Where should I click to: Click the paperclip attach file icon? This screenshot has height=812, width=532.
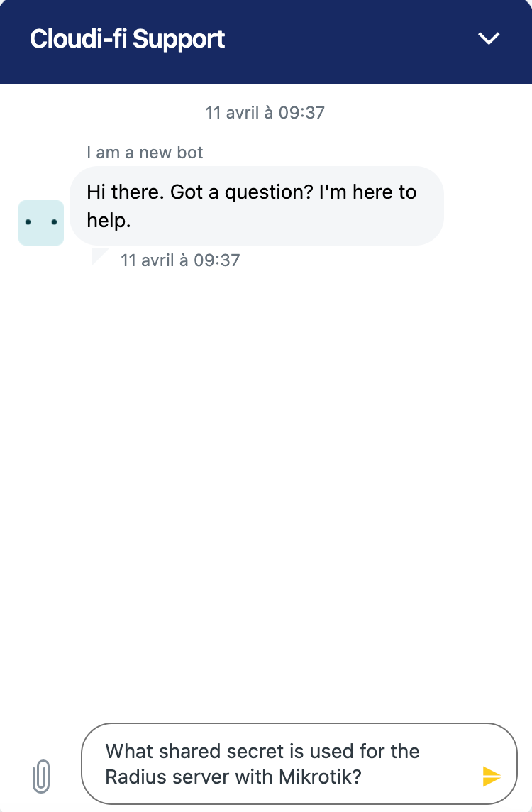pyautogui.click(x=42, y=776)
